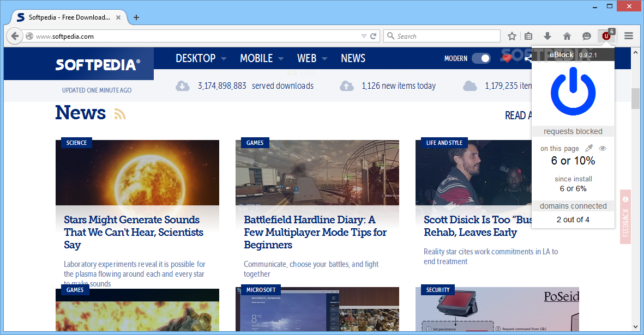
Task: Click '6 or 10%' blocked on this page
Action: click(573, 161)
